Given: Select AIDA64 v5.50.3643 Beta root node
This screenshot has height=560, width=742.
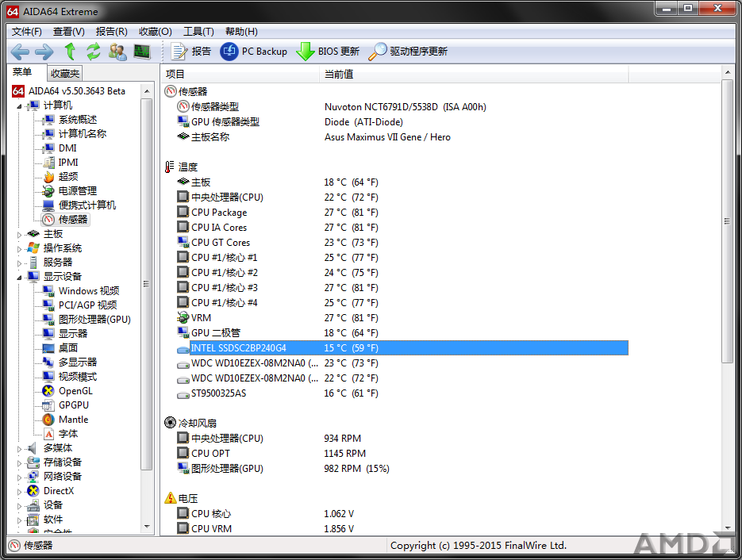Looking at the screenshot, I should click(x=69, y=90).
